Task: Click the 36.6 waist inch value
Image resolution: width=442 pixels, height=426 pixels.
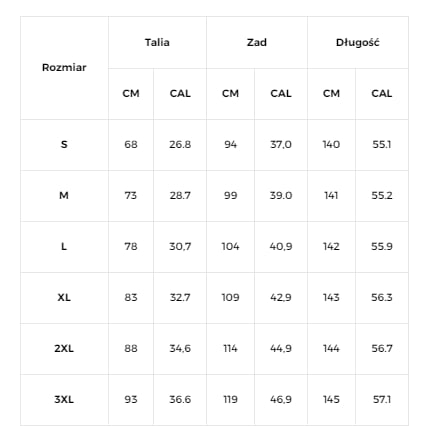Action: (x=180, y=399)
